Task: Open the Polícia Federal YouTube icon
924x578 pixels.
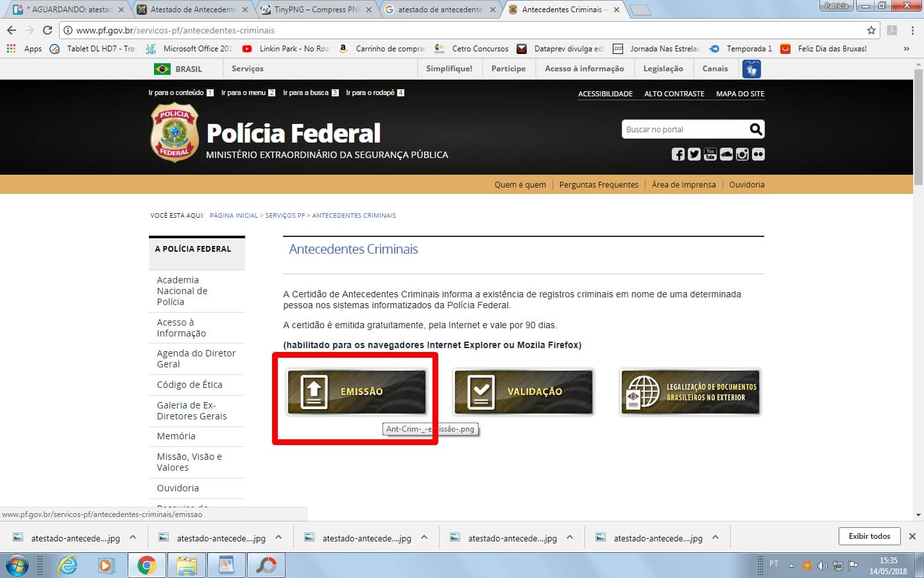Action: tap(710, 154)
